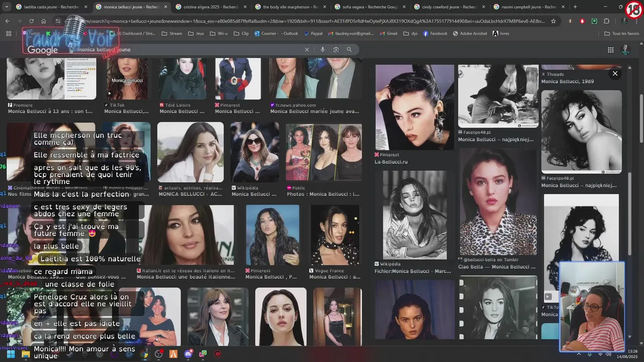
Task: Open the livres bookmark
Action: click(501, 34)
